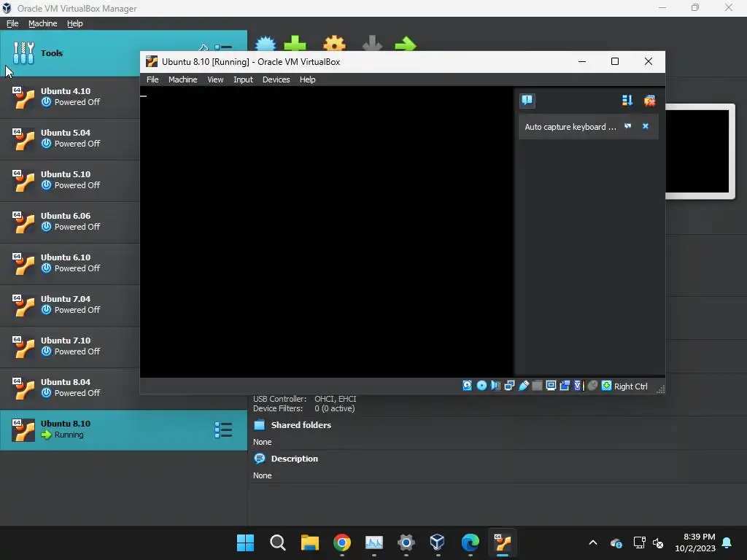Click the CPU virtualization status icon
The height and width of the screenshot is (560, 747).
[578, 386]
